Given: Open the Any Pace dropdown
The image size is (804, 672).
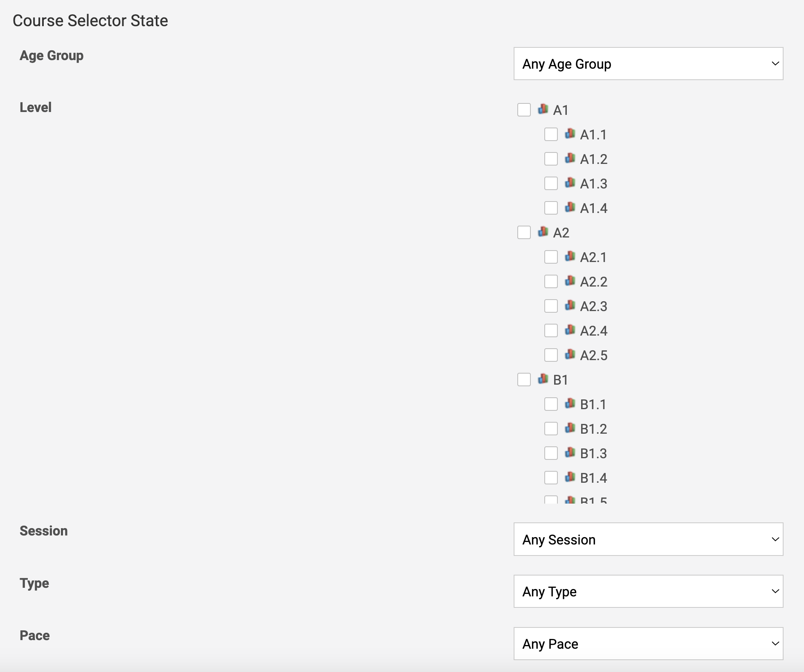Looking at the screenshot, I should point(648,644).
